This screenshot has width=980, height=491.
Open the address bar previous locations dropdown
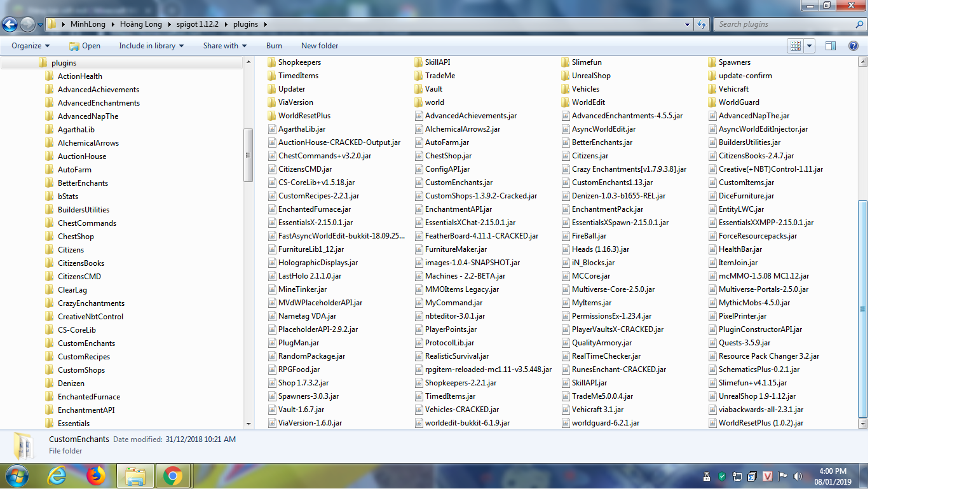[688, 24]
